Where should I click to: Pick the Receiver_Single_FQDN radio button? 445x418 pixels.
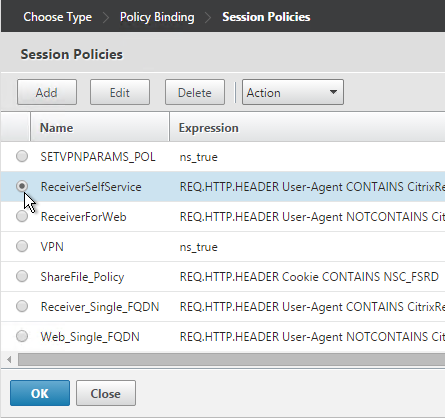(x=22, y=306)
